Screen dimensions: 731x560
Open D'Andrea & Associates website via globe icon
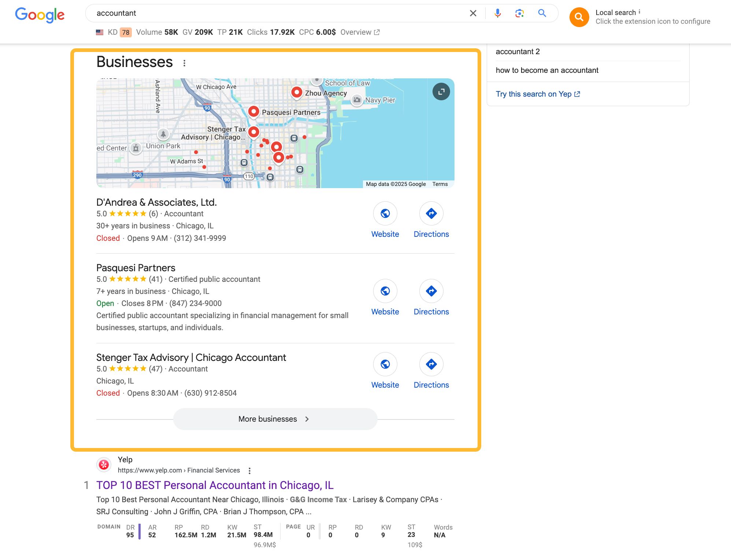click(385, 213)
